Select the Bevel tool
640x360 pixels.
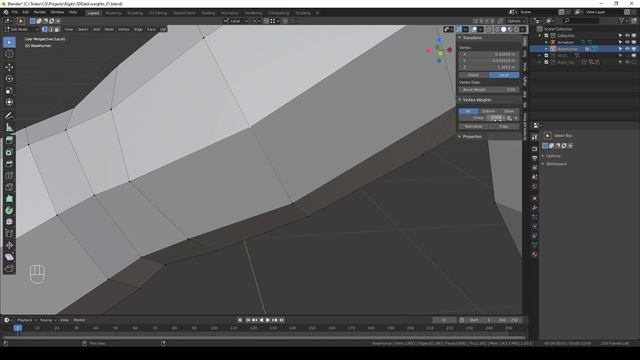(x=9, y=164)
